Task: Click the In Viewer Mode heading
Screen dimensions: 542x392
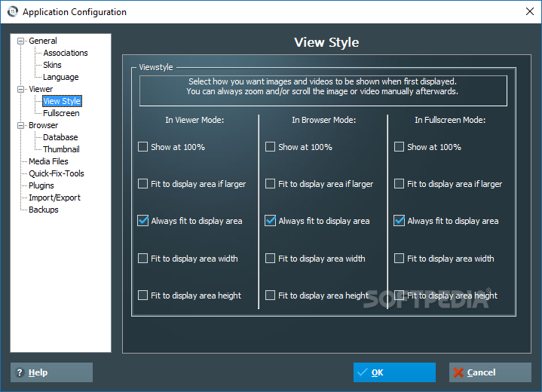Action: click(194, 120)
